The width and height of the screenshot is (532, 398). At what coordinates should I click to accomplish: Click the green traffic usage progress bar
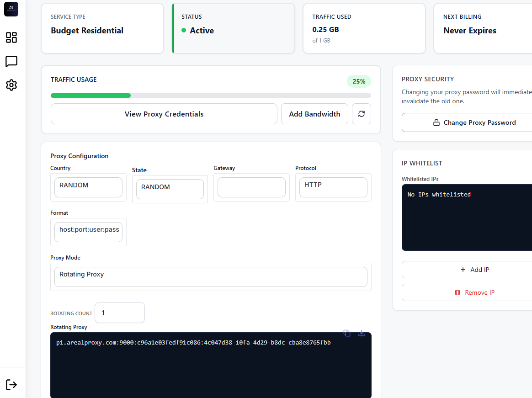point(90,96)
